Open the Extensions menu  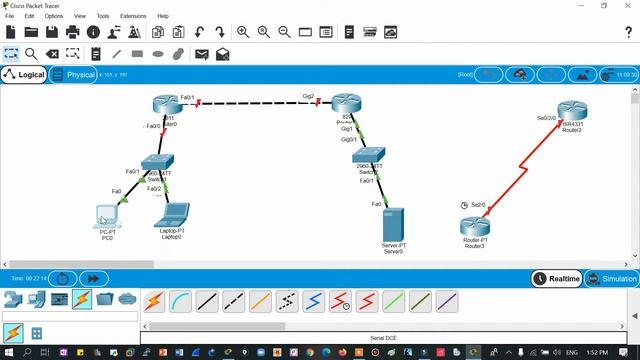tap(133, 16)
